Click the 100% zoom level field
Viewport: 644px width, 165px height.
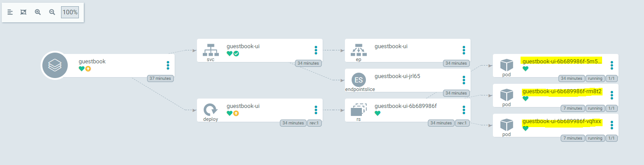pos(70,12)
